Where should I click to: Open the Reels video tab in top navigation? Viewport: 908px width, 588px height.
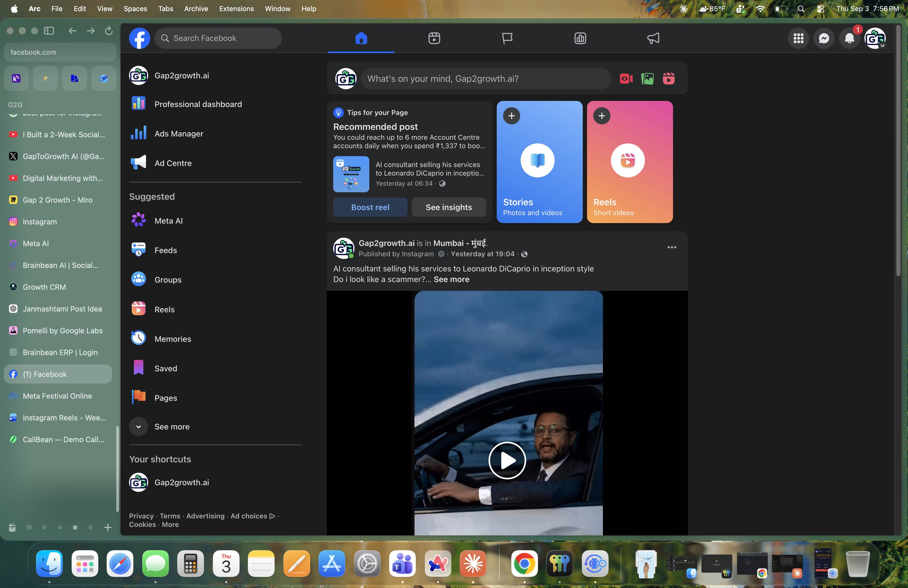point(434,38)
